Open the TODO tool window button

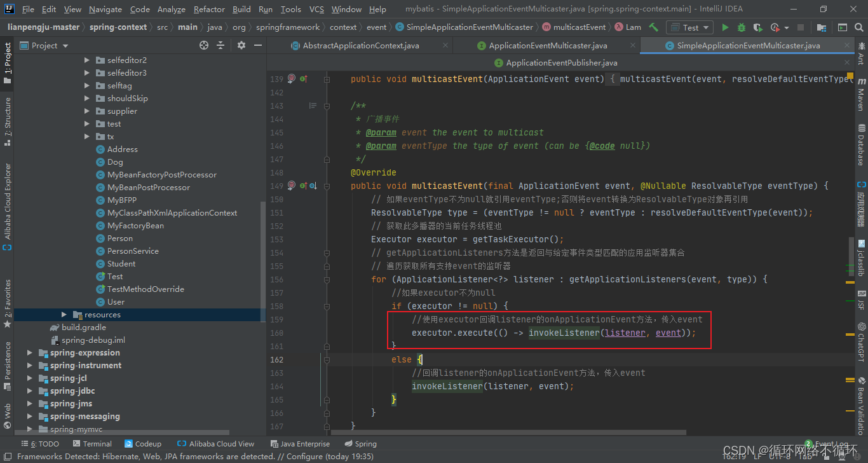39,443
